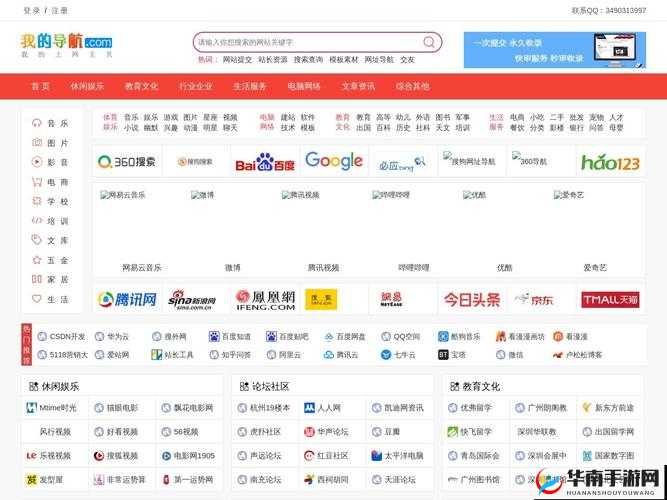Open the 哔哩哔哩 tile
Viewport: 667px width, 500px height.
tap(414, 231)
